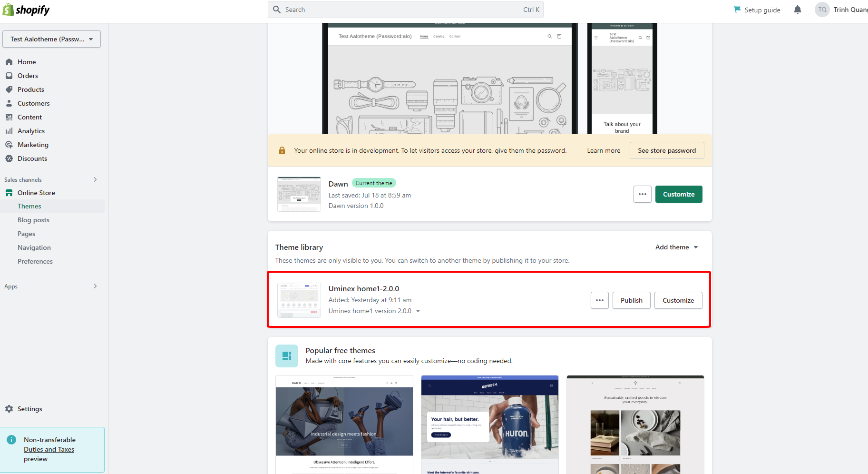Click the Customize button for Dawn
The width and height of the screenshot is (868, 474).
coord(679,194)
